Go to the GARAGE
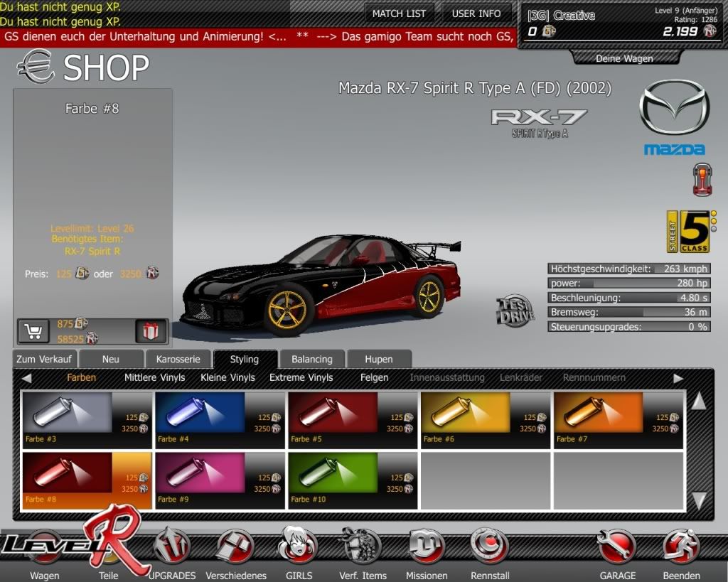Image resolution: width=728 pixels, height=582 pixels. tap(616, 548)
